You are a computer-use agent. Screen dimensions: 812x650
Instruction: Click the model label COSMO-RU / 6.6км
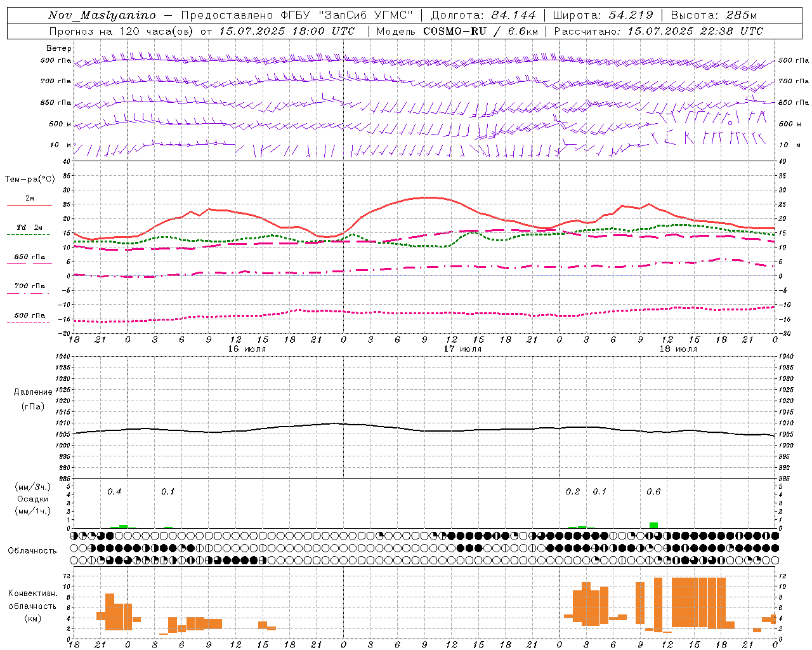click(x=481, y=31)
